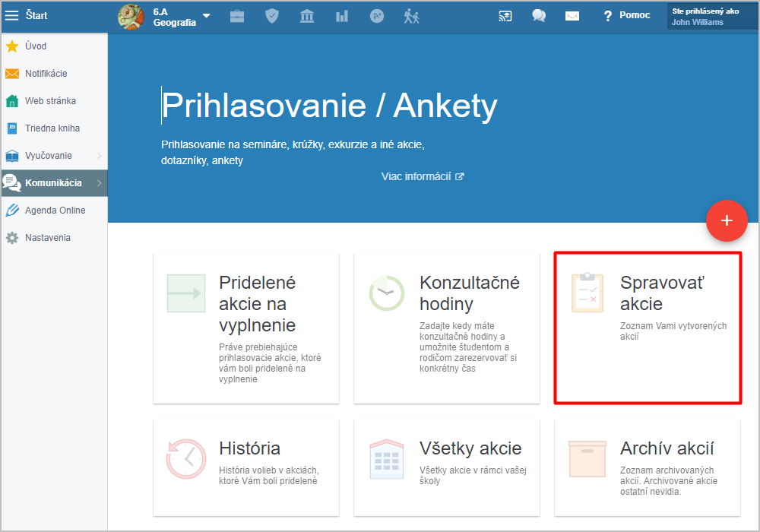Follow the Viac informácií link
Viewport: 760px width, 532px height.
click(x=416, y=176)
